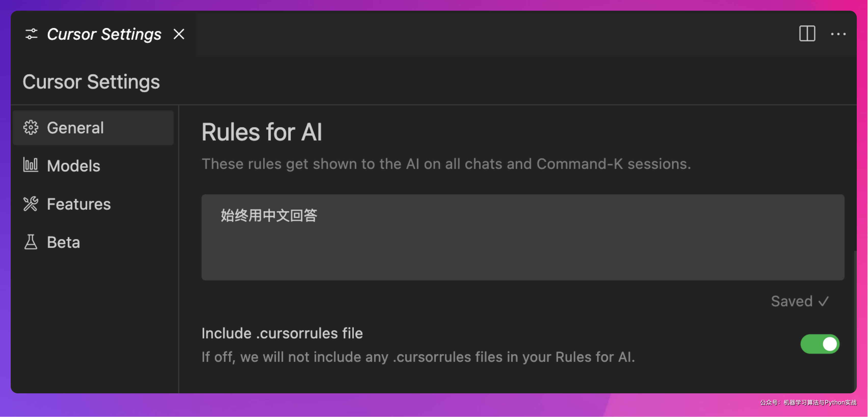
Task: Click the Saved checkmark indicator
Action: (x=800, y=301)
